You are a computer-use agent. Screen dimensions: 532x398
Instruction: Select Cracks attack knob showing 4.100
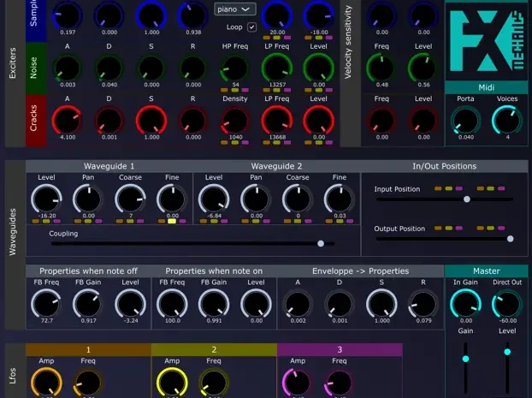point(68,121)
